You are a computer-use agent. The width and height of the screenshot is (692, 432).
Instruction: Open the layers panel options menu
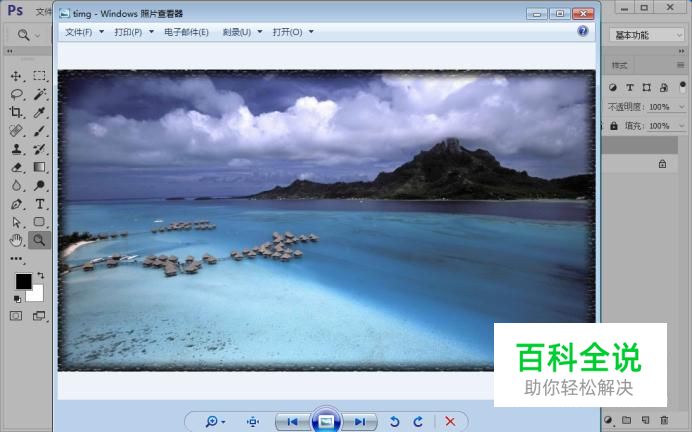point(681,65)
